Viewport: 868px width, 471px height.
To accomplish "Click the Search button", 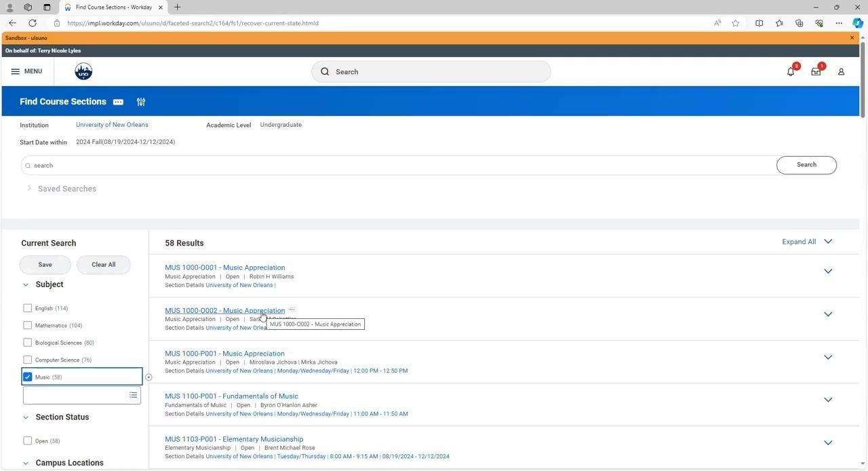I will point(806,165).
